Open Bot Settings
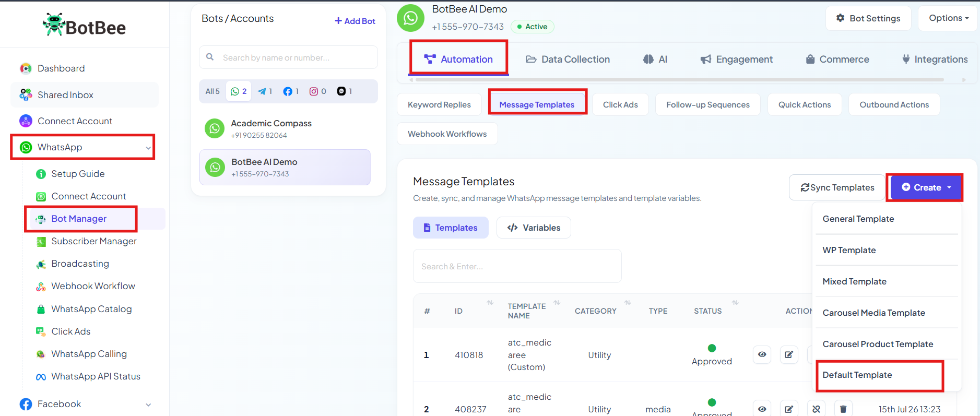Screen dimensions: 980x416 pos(869,18)
